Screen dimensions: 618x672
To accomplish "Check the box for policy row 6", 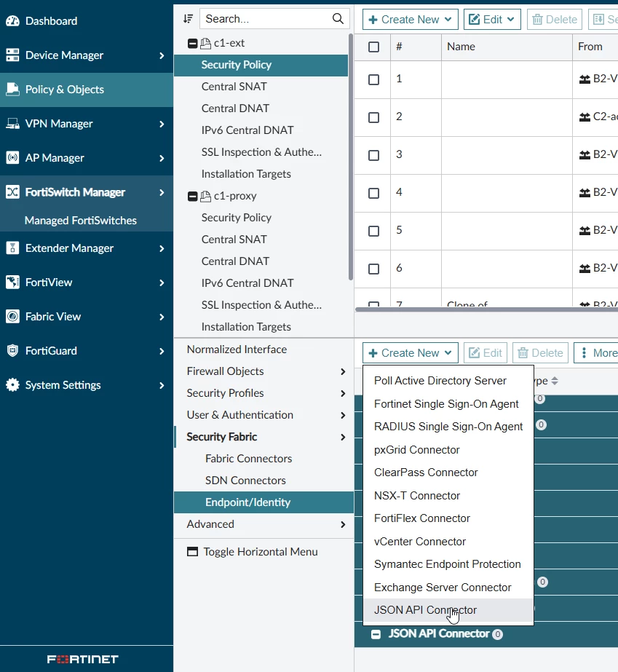I will tap(373, 269).
